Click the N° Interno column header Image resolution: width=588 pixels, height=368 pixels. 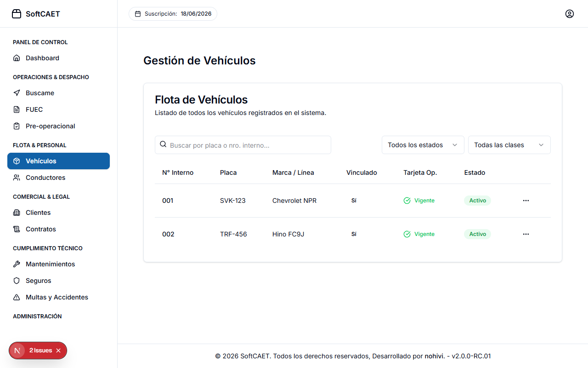tap(178, 172)
